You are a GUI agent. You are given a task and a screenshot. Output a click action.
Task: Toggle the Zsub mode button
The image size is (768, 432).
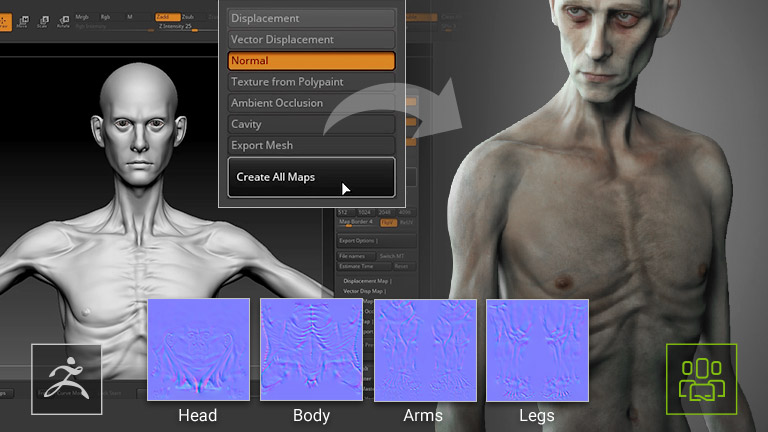[x=187, y=16]
